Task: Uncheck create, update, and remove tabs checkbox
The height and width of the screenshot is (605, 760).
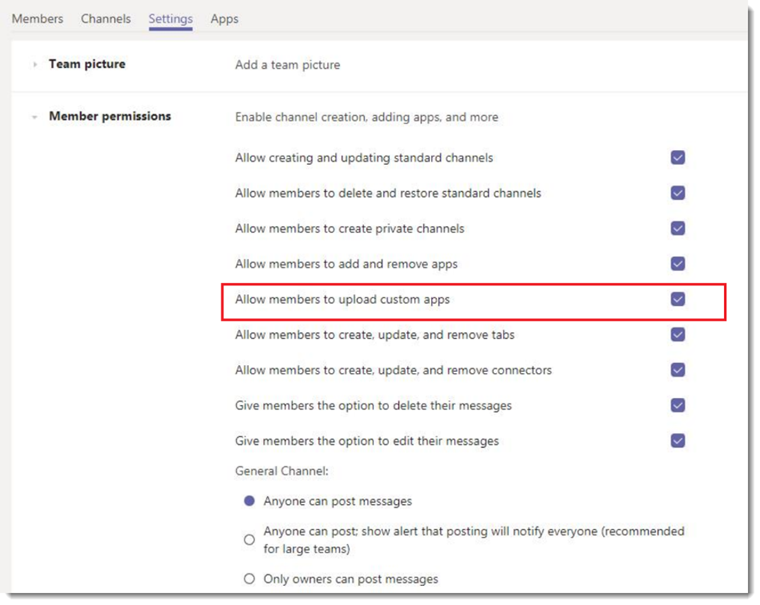Action: [x=678, y=334]
